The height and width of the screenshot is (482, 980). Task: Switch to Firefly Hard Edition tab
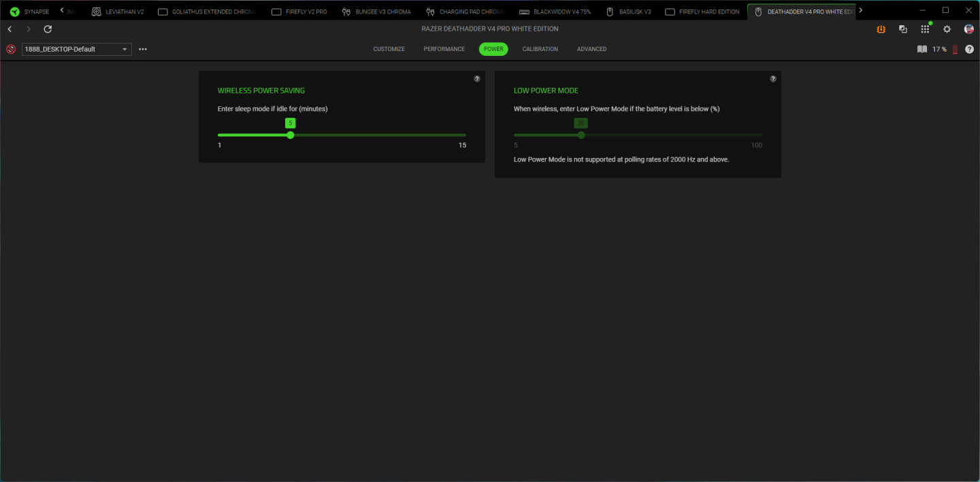(702, 12)
